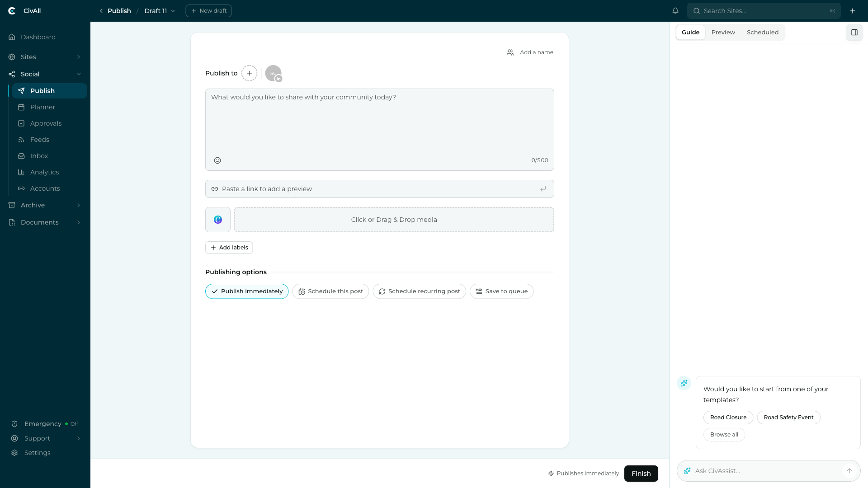Viewport: 868px width, 488px height.
Task: Click the Finish button
Action: (x=641, y=474)
